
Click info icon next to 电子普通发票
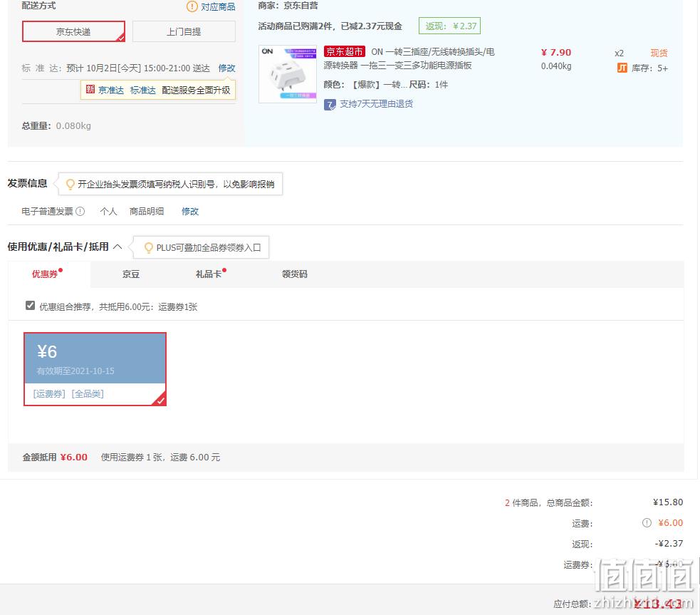click(80, 211)
